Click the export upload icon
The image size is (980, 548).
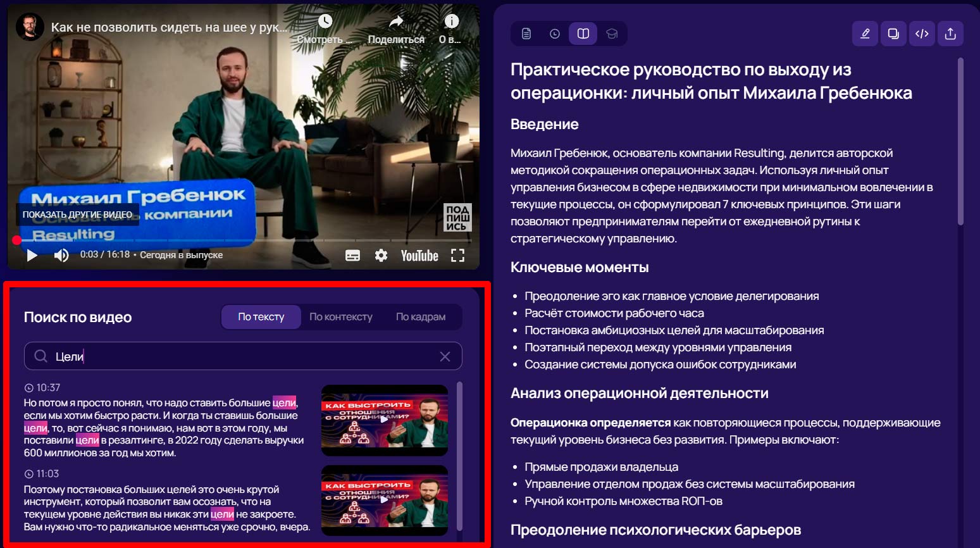950,34
